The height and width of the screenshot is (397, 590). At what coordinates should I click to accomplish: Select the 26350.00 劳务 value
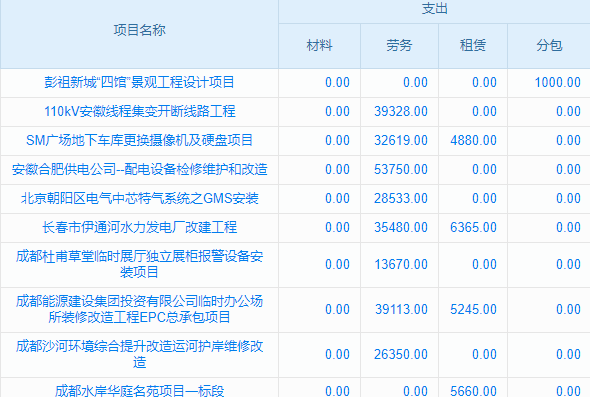click(401, 354)
